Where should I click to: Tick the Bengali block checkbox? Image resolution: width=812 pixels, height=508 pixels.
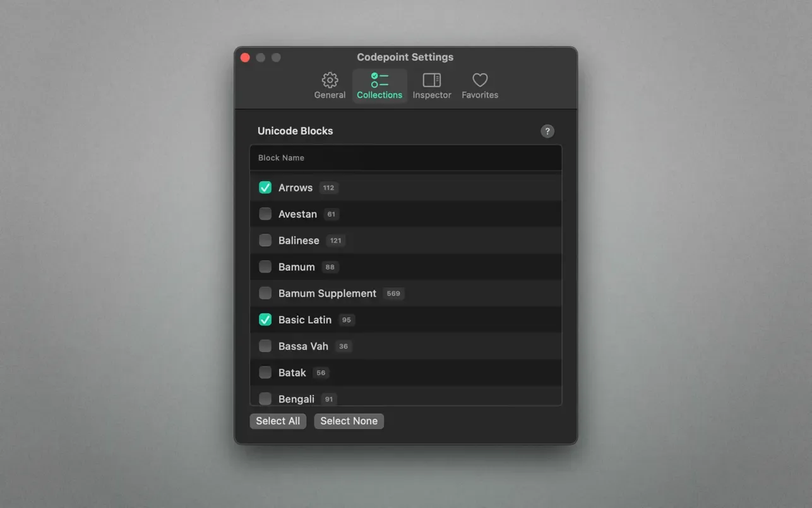[265, 399]
